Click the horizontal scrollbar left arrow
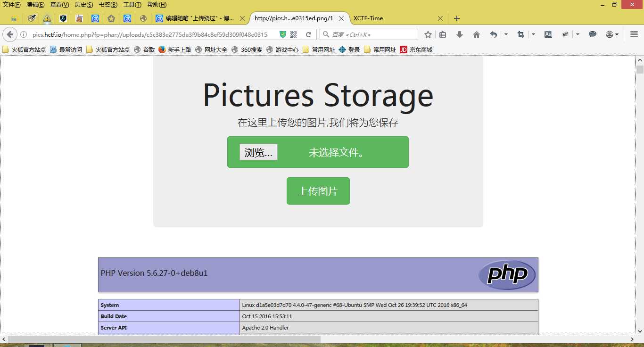Viewport: 644px width, 347px height. pos(4,339)
